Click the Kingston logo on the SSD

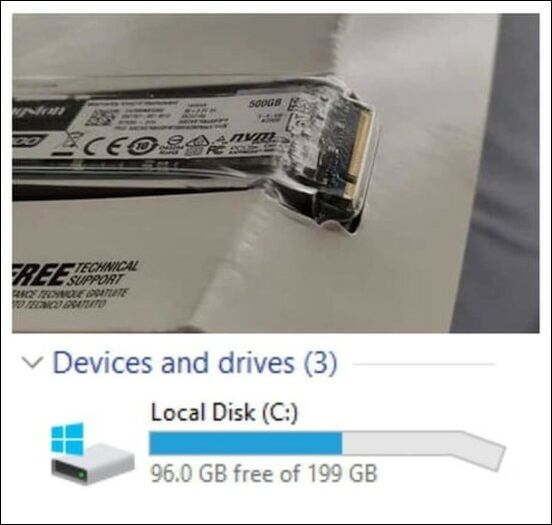(x=39, y=111)
